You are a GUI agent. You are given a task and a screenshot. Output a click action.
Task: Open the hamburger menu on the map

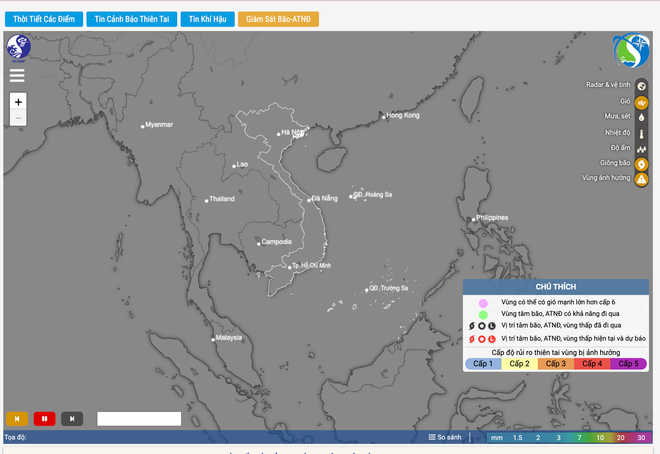pyautogui.click(x=17, y=75)
